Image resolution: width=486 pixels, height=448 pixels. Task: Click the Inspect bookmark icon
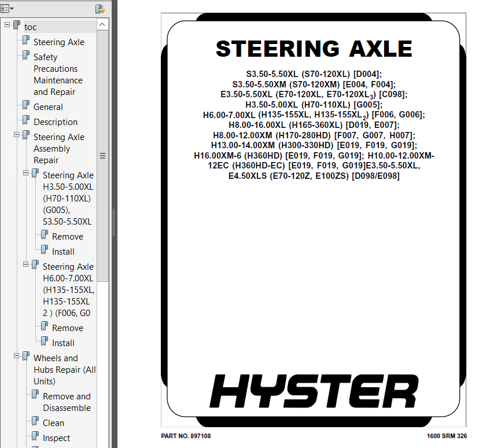pyautogui.click(x=35, y=436)
